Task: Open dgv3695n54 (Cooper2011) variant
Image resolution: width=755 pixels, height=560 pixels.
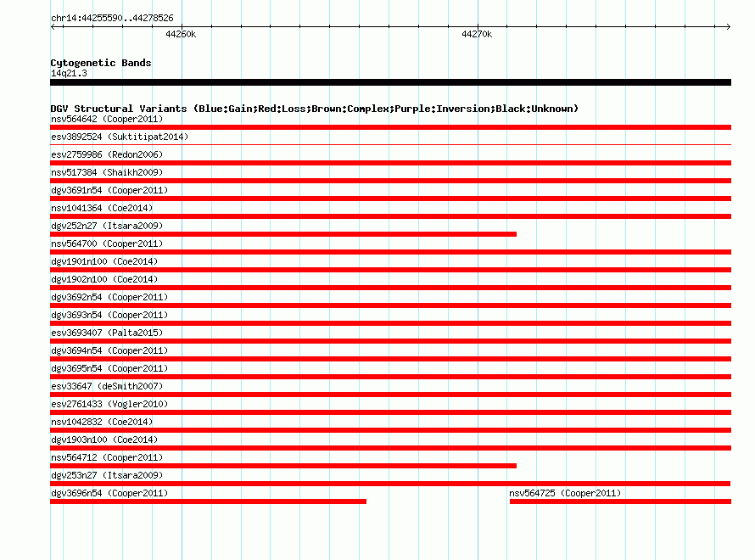Action: (109, 368)
